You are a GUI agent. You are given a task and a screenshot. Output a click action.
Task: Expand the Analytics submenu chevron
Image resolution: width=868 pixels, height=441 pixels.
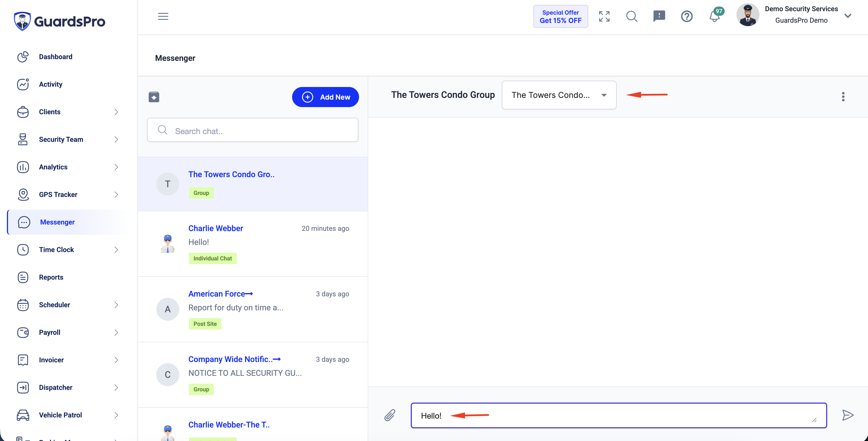116,167
